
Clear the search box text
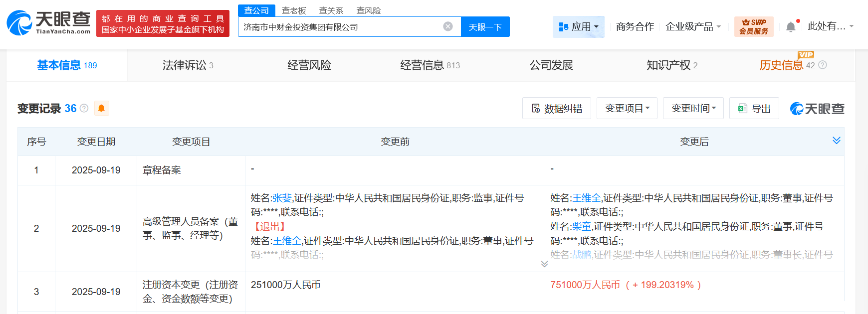(x=448, y=26)
